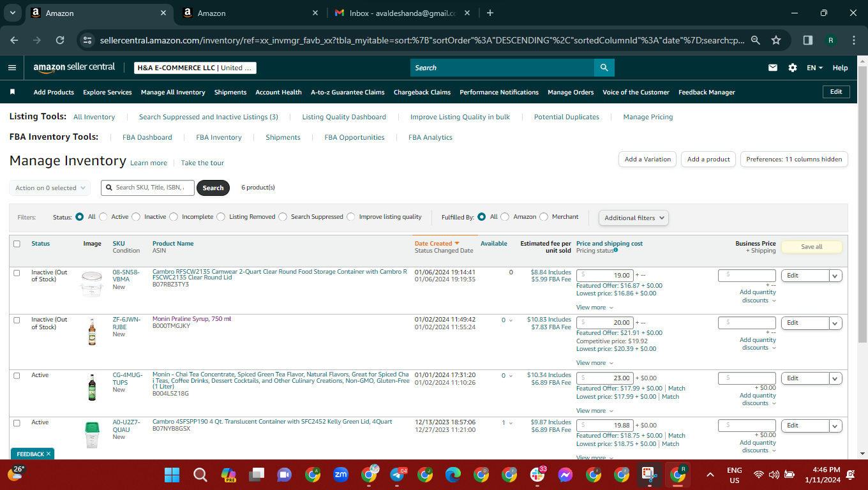Check the select-all checkbox in table header

pyautogui.click(x=17, y=244)
